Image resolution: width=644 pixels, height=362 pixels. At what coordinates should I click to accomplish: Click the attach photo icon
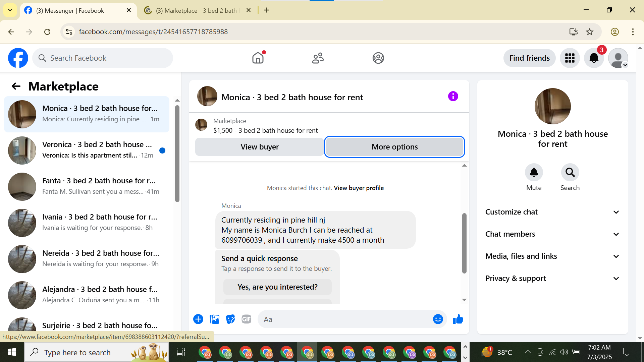[x=214, y=319]
